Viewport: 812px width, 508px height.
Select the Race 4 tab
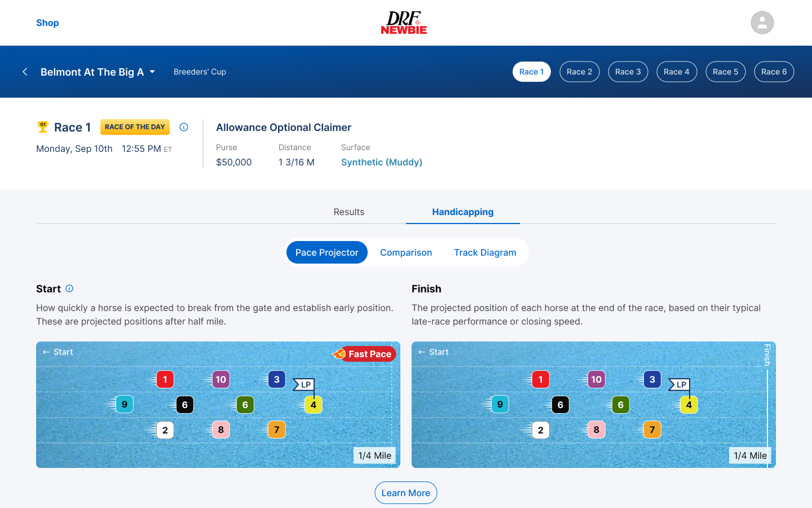click(x=677, y=72)
